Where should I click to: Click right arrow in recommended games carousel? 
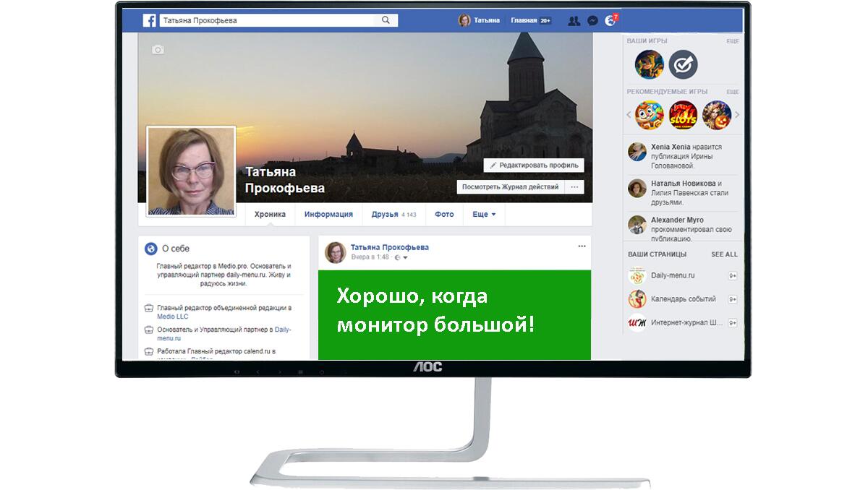pyautogui.click(x=737, y=115)
